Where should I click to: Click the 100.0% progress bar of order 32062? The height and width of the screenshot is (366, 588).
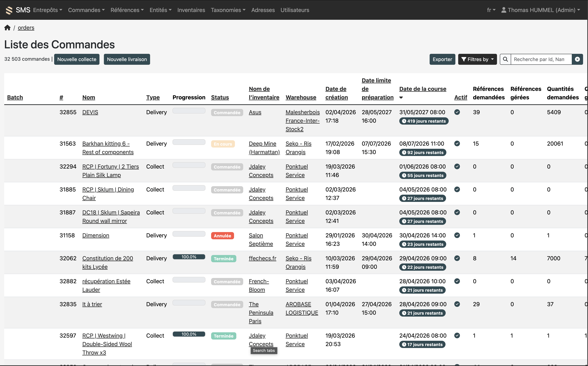[x=189, y=257]
